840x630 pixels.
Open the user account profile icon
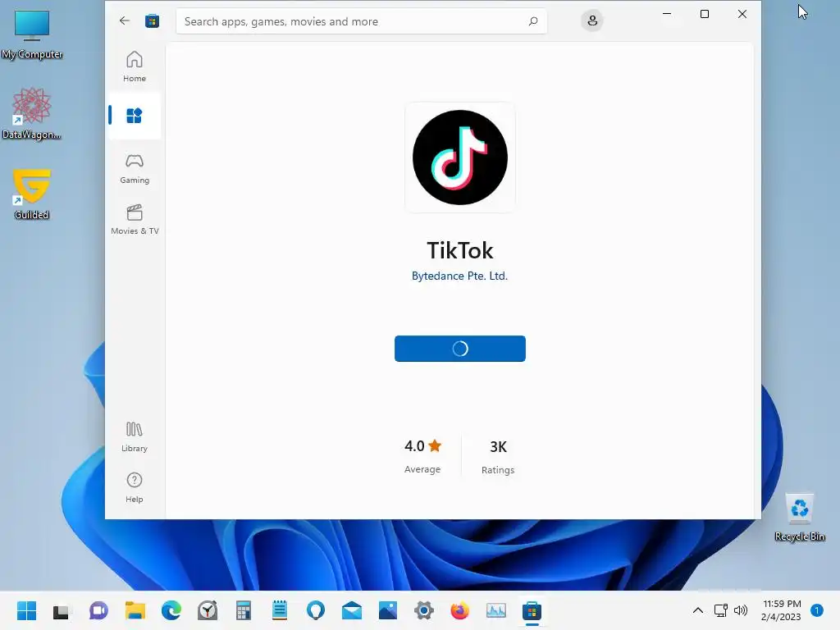click(x=592, y=21)
